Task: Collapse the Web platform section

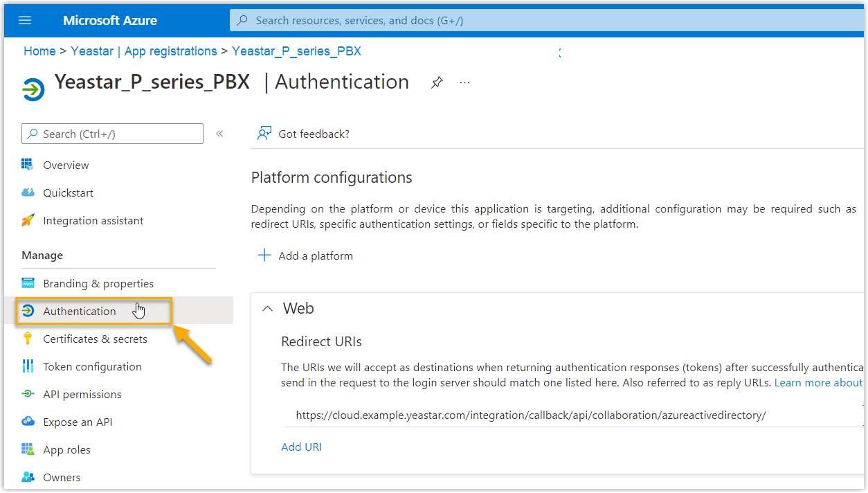Action: (x=267, y=309)
